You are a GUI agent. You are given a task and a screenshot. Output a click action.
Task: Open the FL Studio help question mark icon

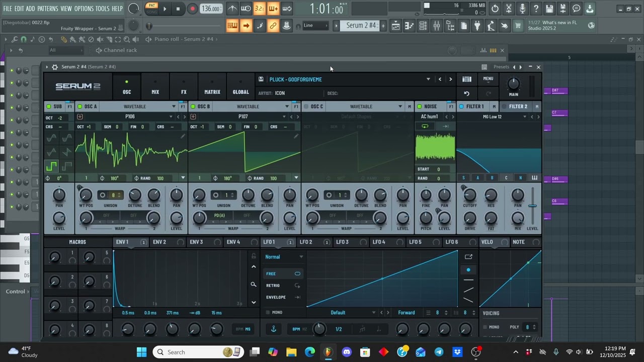click(x=536, y=9)
